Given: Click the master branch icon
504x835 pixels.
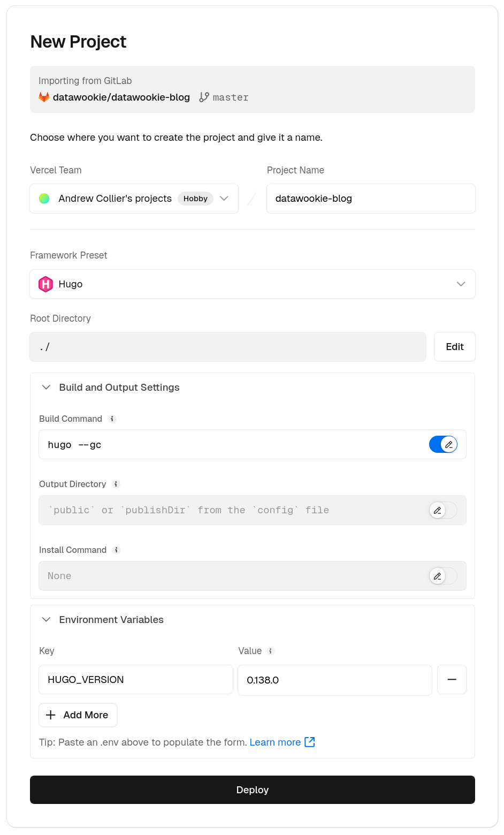Looking at the screenshot, I should (204, 97).
